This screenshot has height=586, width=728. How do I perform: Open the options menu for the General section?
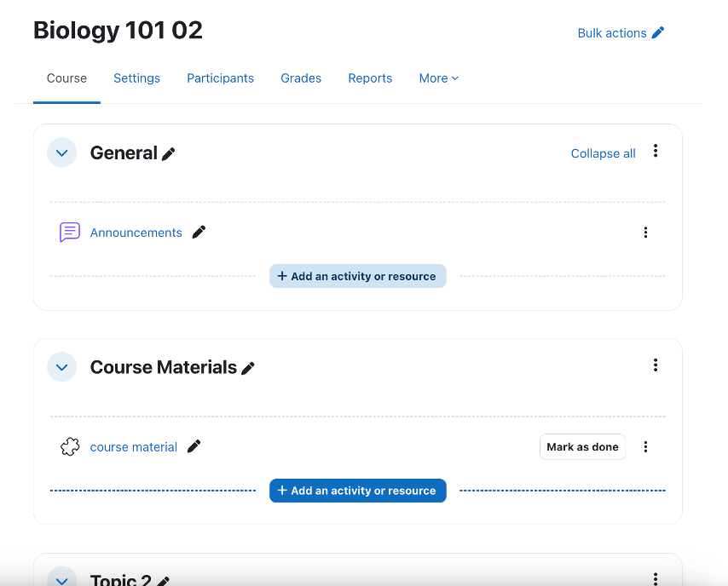point(656,151)
